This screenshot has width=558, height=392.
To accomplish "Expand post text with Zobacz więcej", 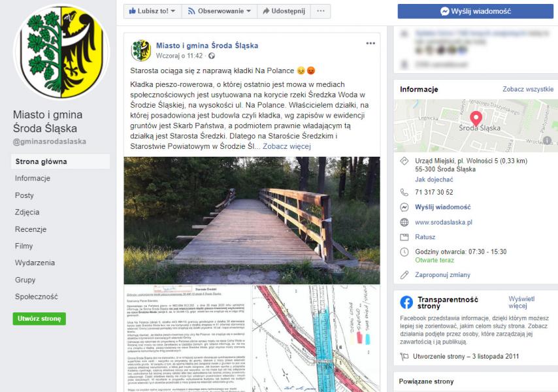I will 286,146.
